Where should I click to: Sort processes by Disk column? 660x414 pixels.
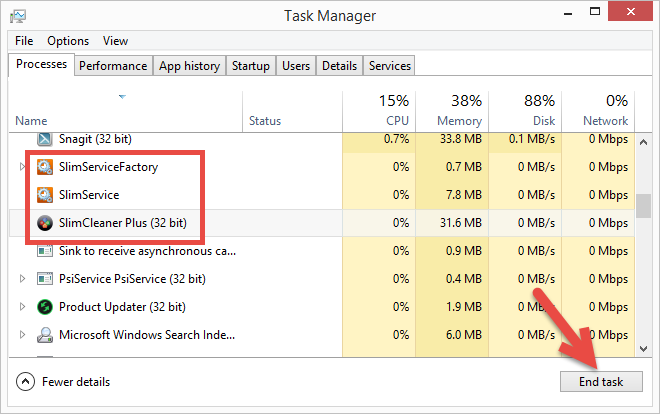pos(525,112)
